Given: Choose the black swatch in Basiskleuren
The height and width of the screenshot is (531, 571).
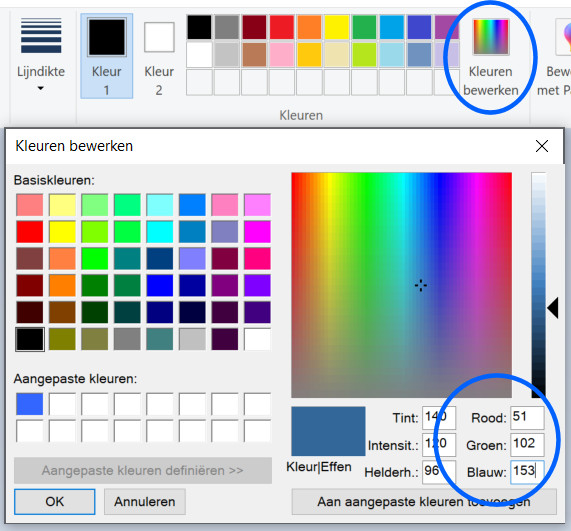Looking at the screenshot, I should pyautogui.click(x=30, y=339).
